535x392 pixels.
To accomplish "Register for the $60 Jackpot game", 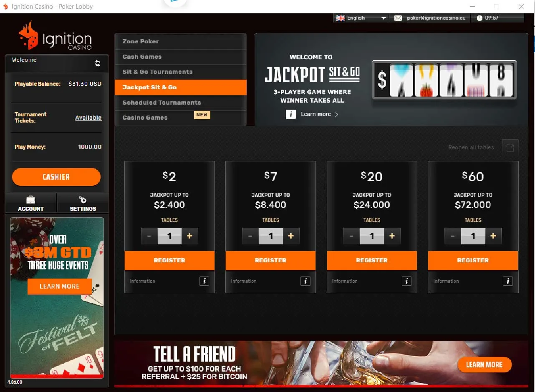I will coord(473,260).
